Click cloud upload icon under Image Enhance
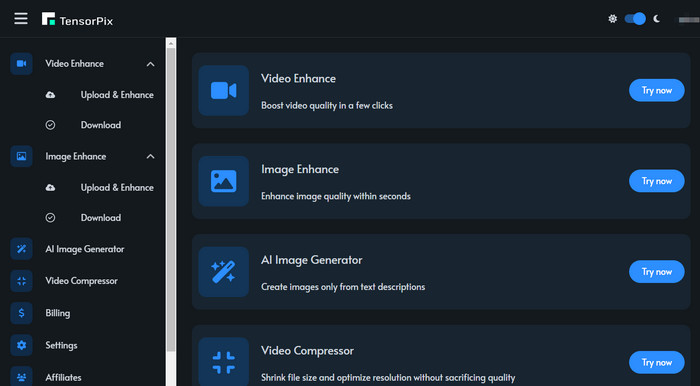The width and height of the screenshot is (700, 386). coord(50,187)
